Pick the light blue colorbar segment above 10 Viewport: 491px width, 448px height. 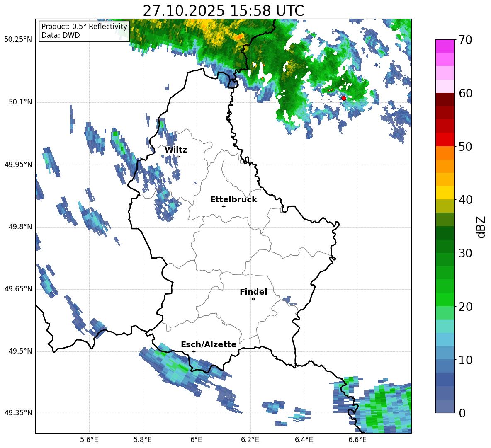point(445,353)
